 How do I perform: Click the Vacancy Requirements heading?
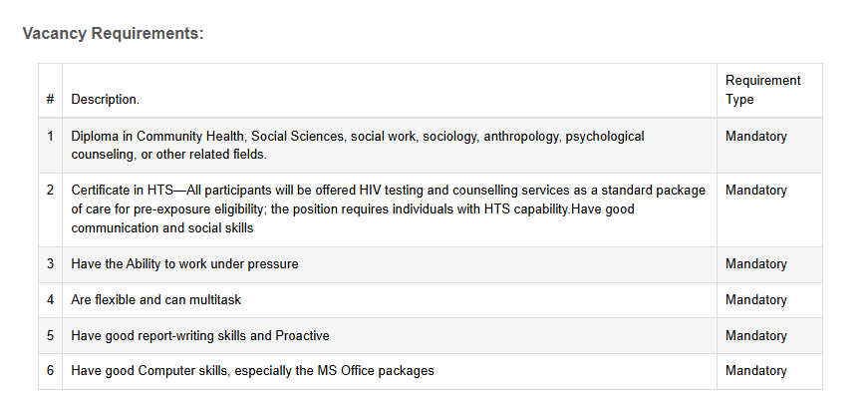[x=113, y=33]
